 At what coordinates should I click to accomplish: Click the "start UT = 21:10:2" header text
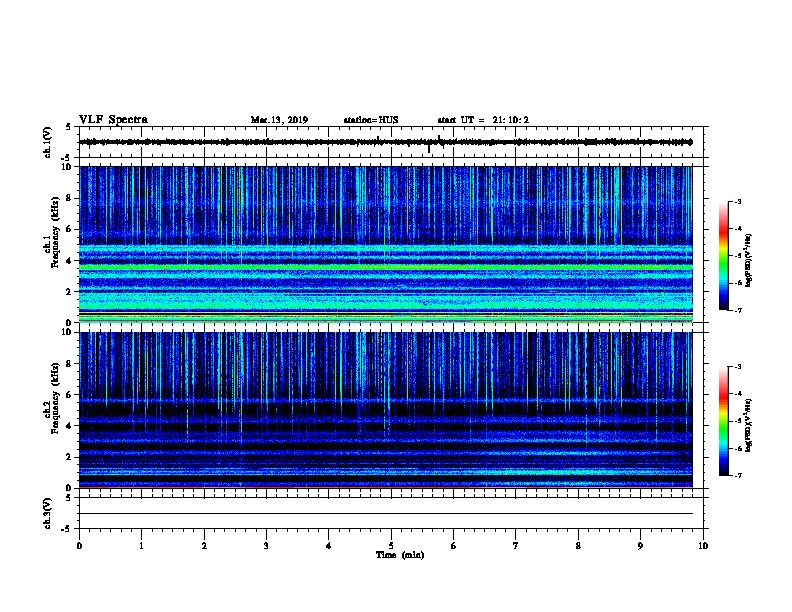pyautogui.click(x=483, y=120)
